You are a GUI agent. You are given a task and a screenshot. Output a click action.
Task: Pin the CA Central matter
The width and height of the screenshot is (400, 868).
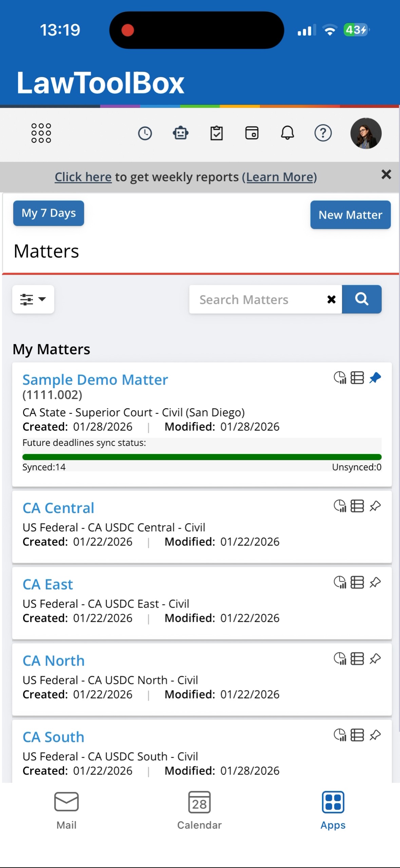click(375, 506)
